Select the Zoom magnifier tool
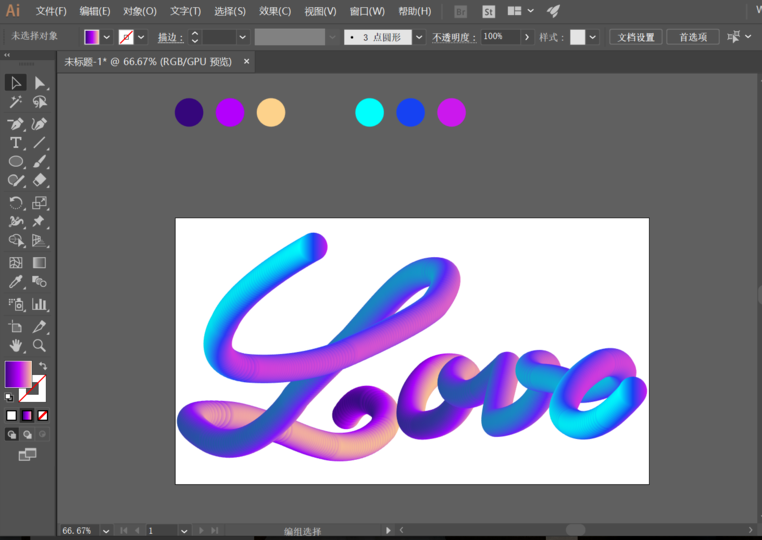This screenshot has width=762, height=540. 40,345
